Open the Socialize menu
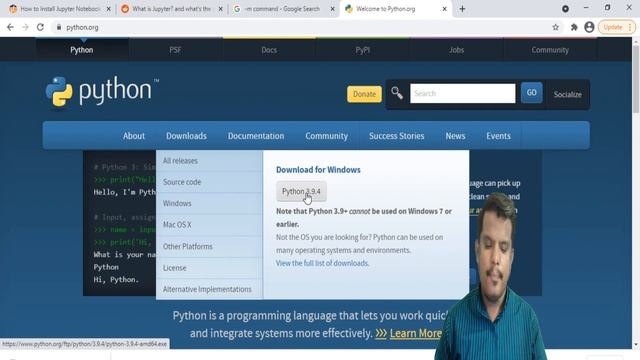Viewport: 640px width, 360px height. 567,94
